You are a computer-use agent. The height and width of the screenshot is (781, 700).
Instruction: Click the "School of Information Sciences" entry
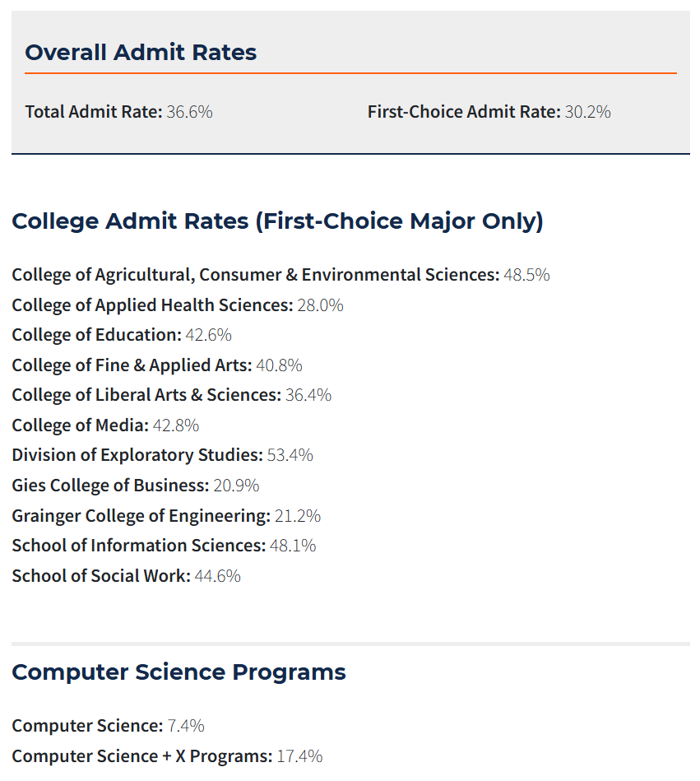point(139,546)
